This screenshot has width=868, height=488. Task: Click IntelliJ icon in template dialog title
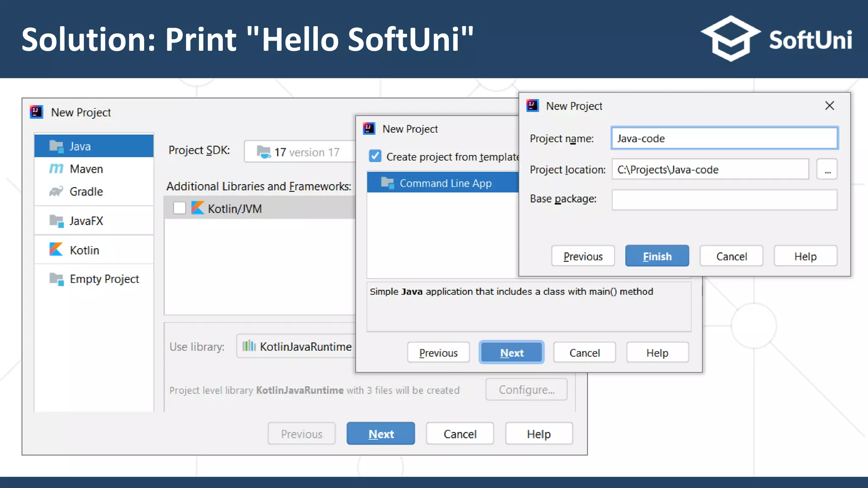pos(369,128)
